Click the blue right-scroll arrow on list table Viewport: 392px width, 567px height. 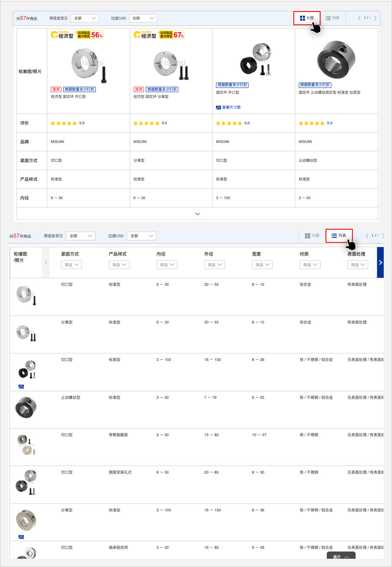380,263
